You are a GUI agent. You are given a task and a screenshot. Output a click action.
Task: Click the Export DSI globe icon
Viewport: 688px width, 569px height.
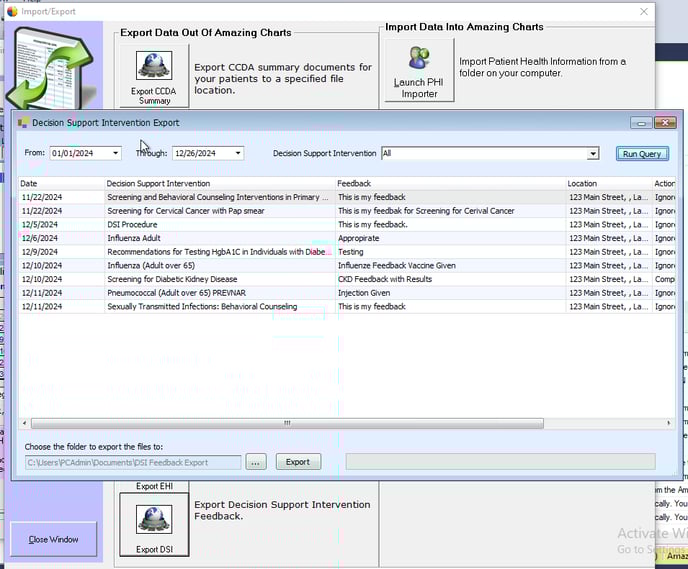tap(154, 520)
